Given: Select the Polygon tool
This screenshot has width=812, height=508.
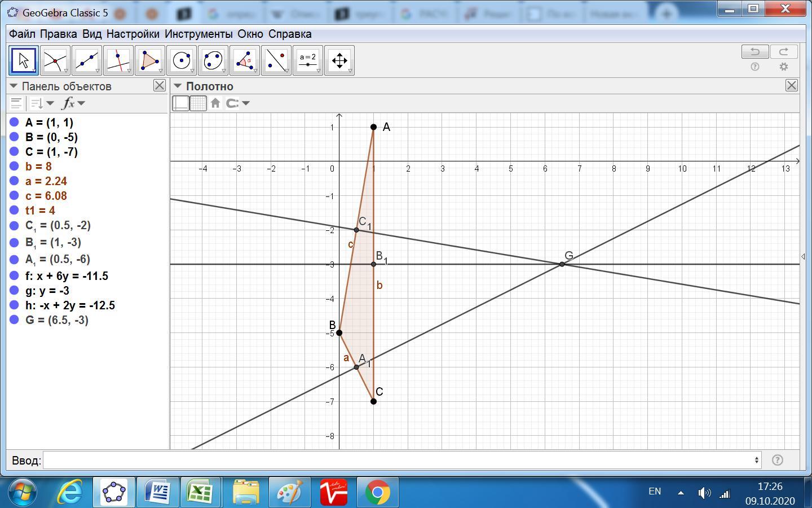Looking at the screenshot, I should [150, 60].
